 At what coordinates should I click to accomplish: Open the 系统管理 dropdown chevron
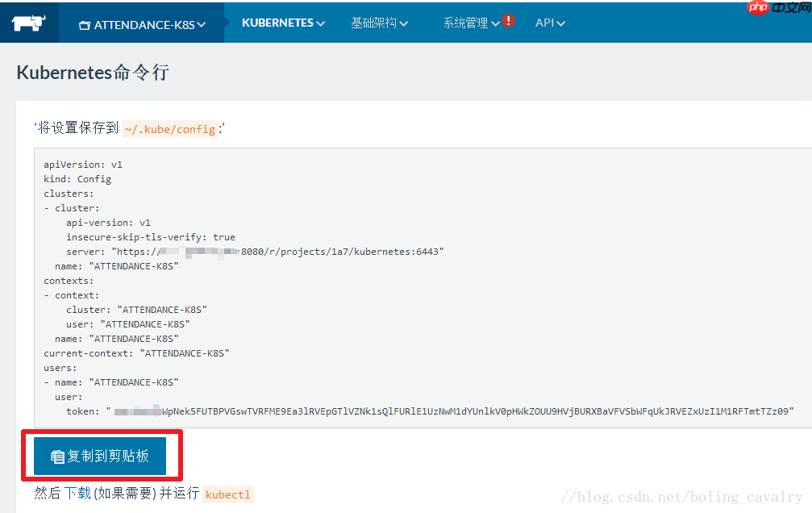[493, 23]
